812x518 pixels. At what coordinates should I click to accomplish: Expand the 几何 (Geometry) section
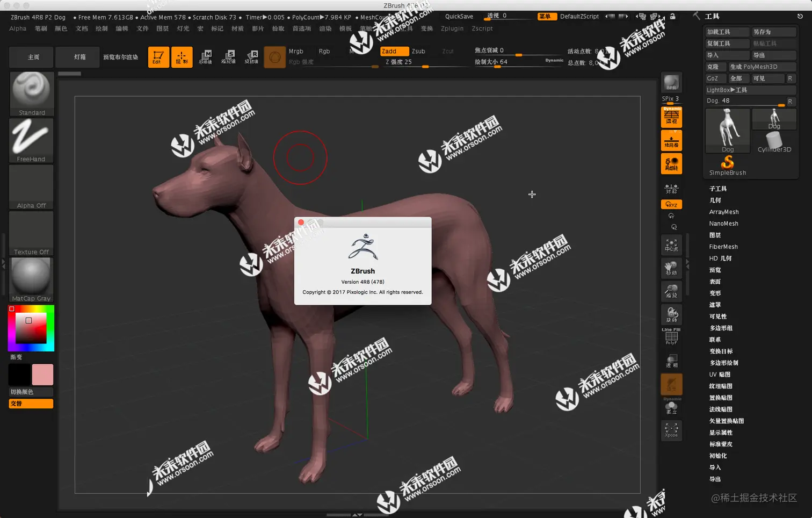point(715,200)
